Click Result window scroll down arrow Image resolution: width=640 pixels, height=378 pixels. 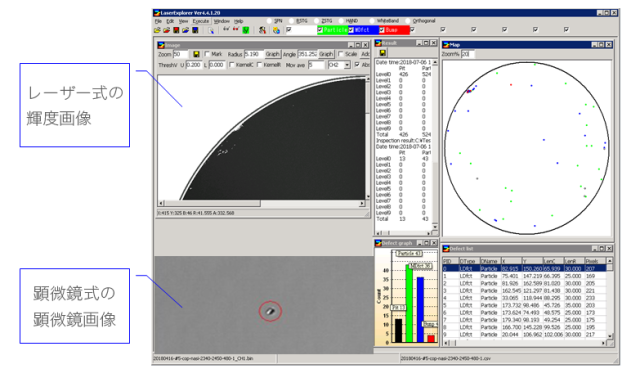click(435, 227)
